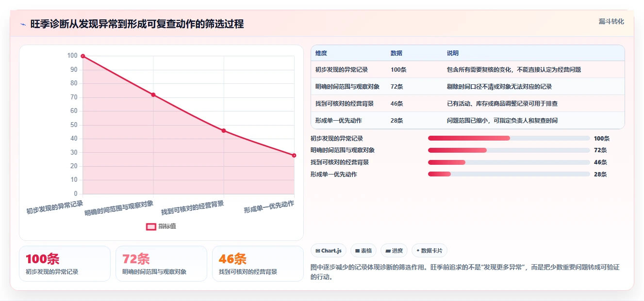Click the chart data point at 28

point(294,155)
